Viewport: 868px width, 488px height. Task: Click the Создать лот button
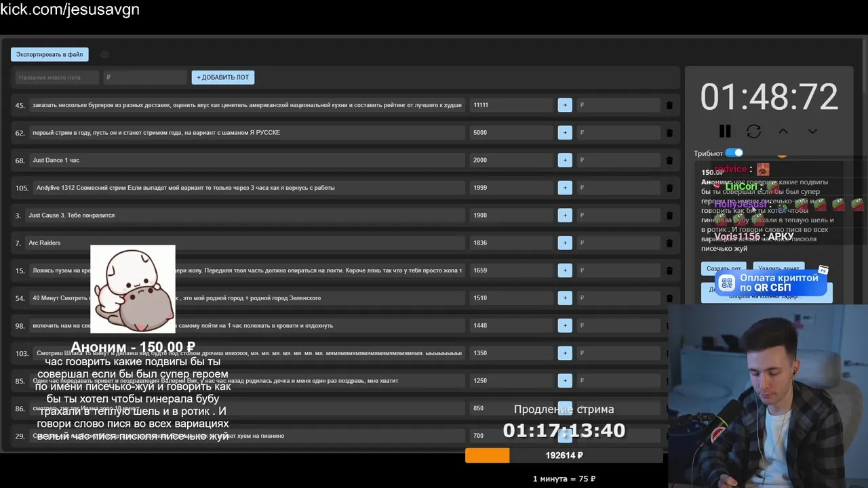pos(724,268)
